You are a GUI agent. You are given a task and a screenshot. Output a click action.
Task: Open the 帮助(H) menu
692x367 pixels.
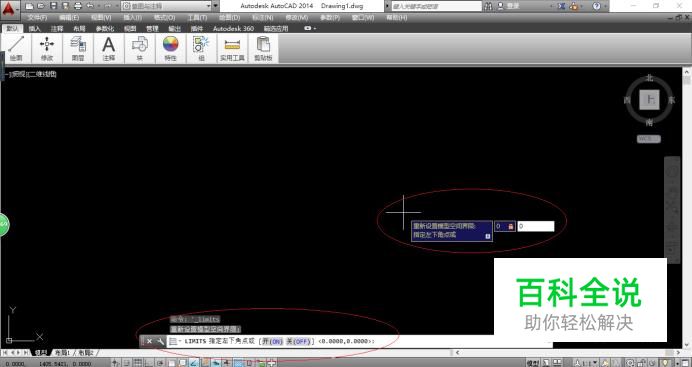[396, 18]
